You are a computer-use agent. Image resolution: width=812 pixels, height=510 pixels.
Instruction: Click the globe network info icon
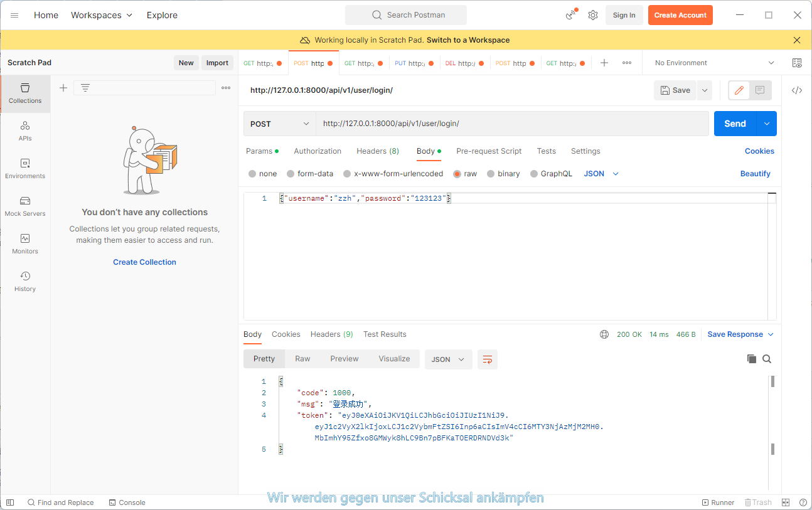pos(604,334)
